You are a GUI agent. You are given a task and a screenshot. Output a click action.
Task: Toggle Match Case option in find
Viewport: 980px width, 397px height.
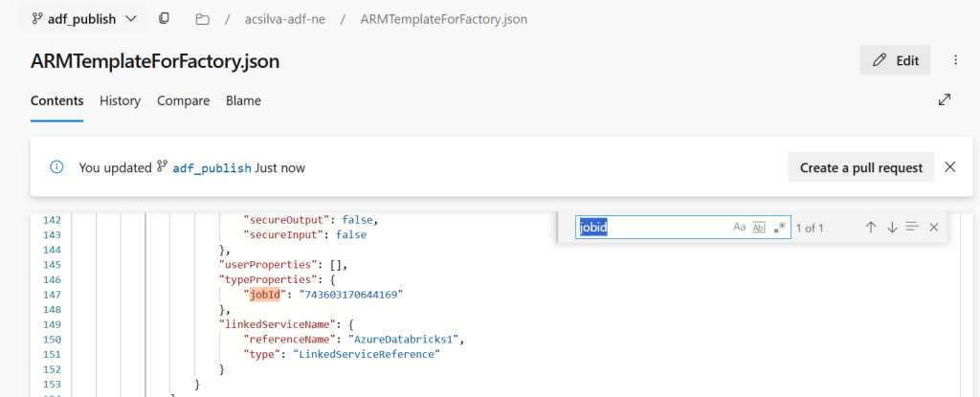[739, 227]
